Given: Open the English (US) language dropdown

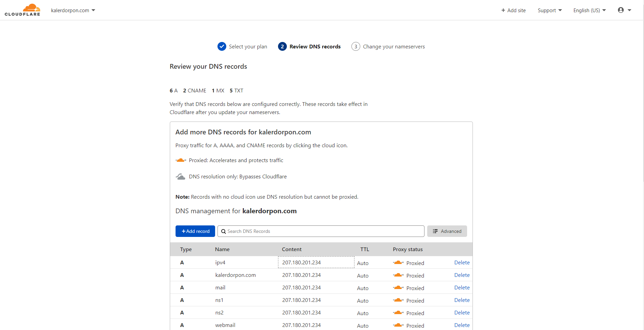Looking at the screenshot, I should (590, 10).
